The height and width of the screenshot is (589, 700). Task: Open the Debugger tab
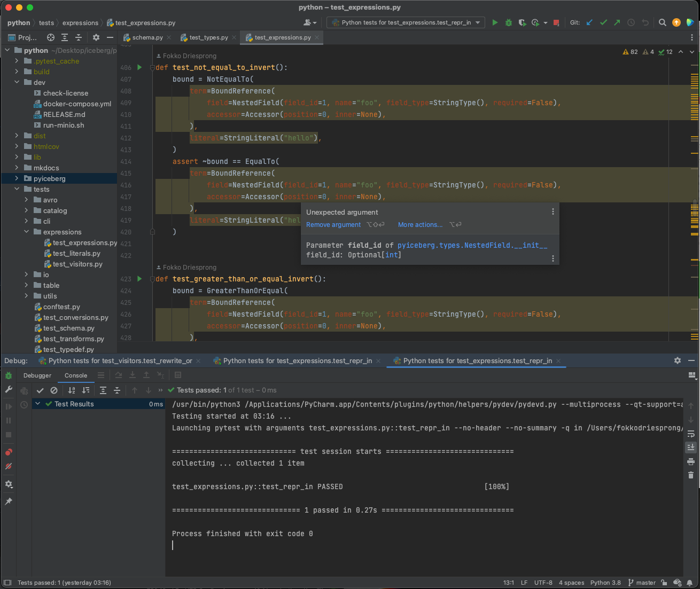pyautogui.click(x=37, y=375)
